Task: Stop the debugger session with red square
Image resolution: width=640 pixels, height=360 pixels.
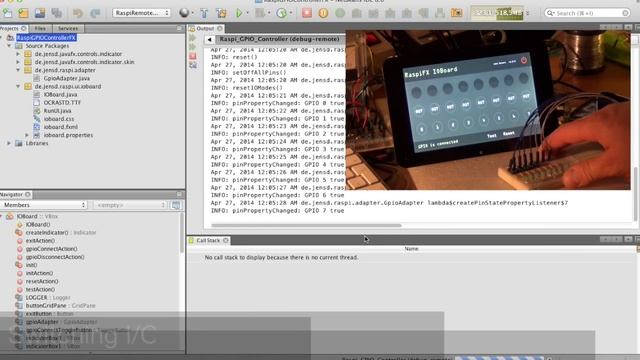Action: point(307,13)
